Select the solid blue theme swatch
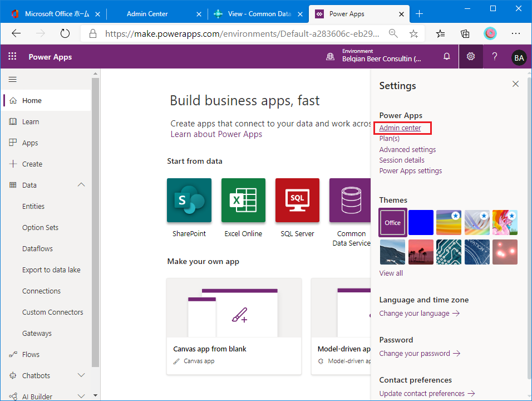Screen dimensions: 532x401 [x=421, y=222]
